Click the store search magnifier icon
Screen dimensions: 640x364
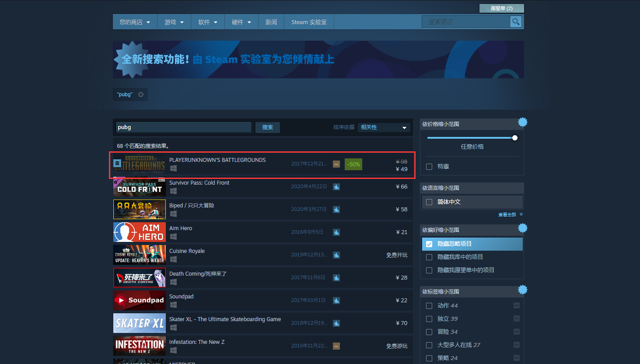pyautogui.click(x=516, y=21)
